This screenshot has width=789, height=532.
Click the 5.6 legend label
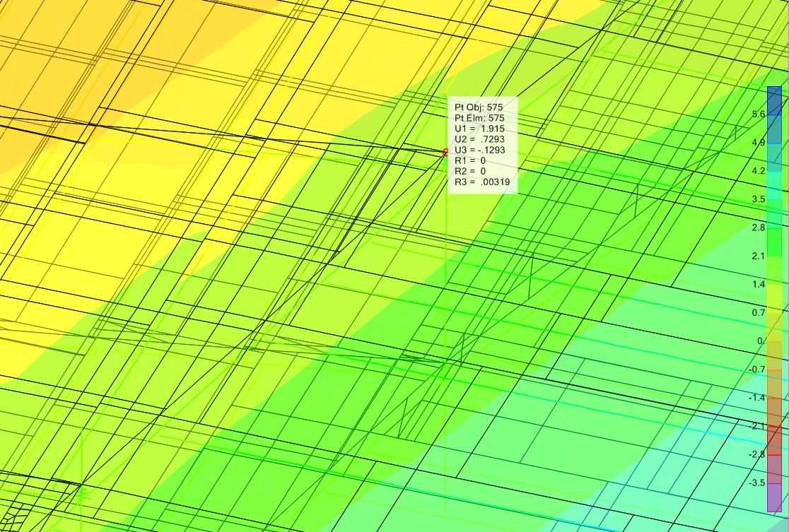[759, 114]
